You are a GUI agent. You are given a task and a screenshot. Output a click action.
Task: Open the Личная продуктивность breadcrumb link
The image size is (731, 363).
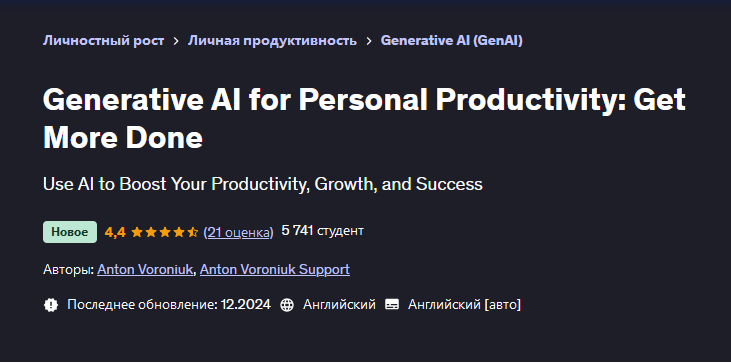point(272,41)
